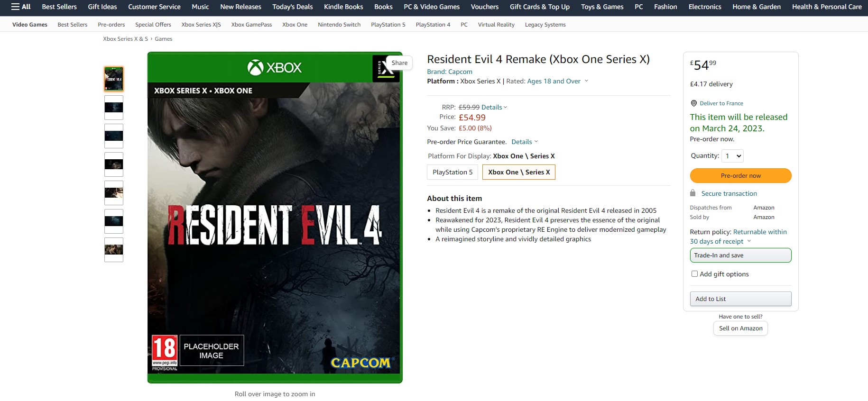Expand the Pre-order Price Guarantee Details
This screenshot has height=401, width=868.
pos(523,141)
